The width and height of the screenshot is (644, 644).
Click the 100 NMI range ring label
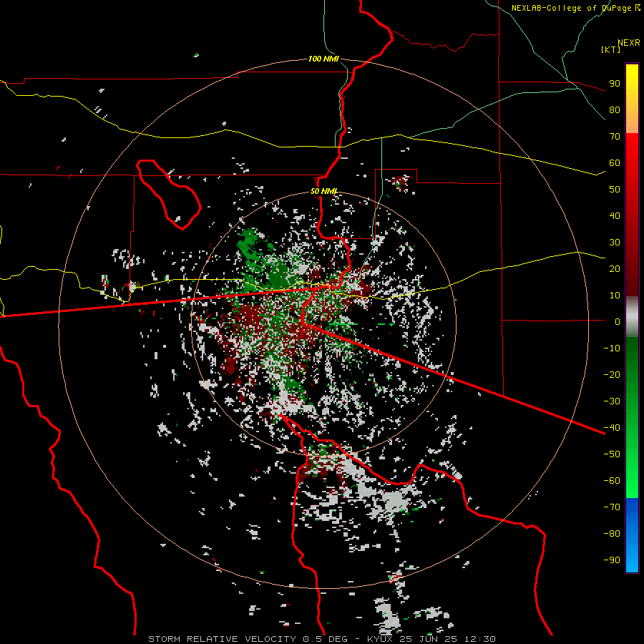pos(323,59)
